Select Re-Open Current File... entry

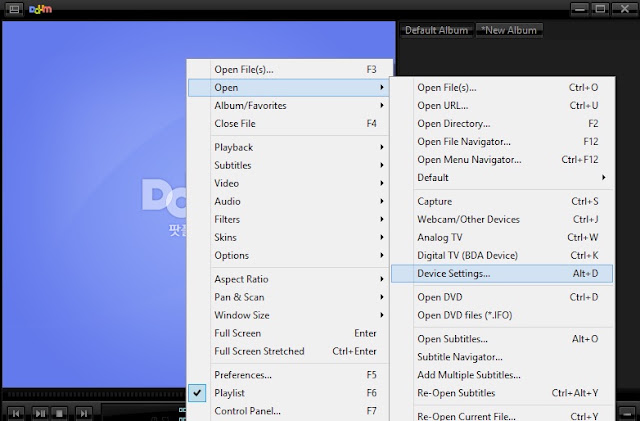(502, 414)
